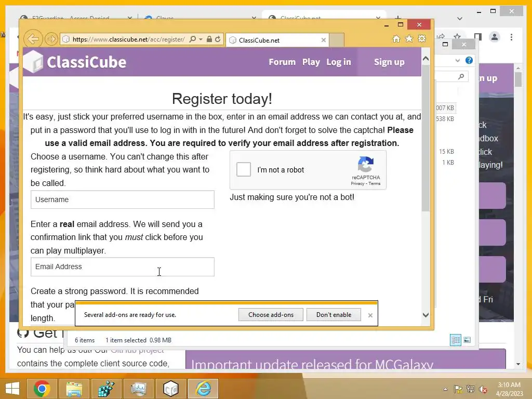
Task: Open Chrome's tab search dropdown chevron
Action: pos(460,19)
